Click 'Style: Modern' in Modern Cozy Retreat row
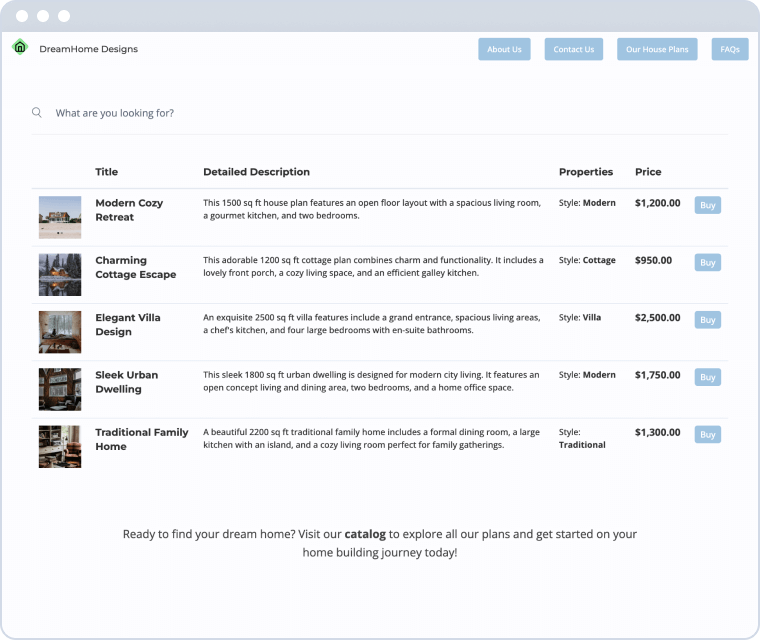The image size is (760, 640). (587, 203)
